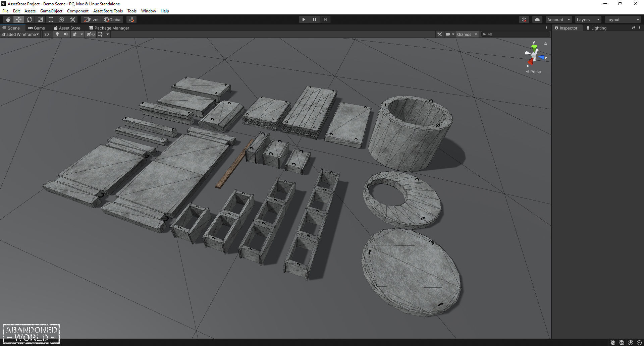Toggle hidden objects visibility counter
This screenshot has width=644, height=346.
pos(91,34)
